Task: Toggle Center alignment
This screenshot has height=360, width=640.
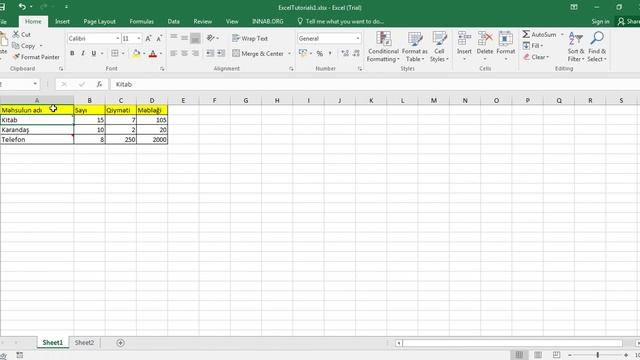Action: [184, 53]
